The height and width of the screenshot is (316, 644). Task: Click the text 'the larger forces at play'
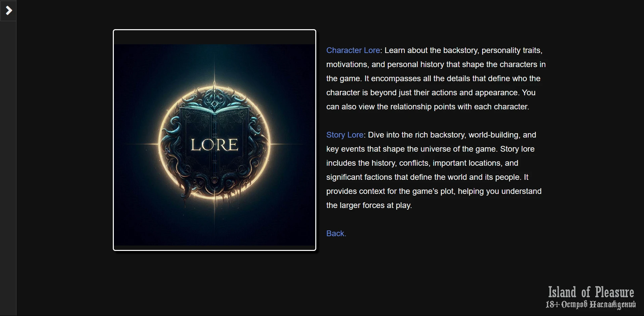tap(369, 205)
